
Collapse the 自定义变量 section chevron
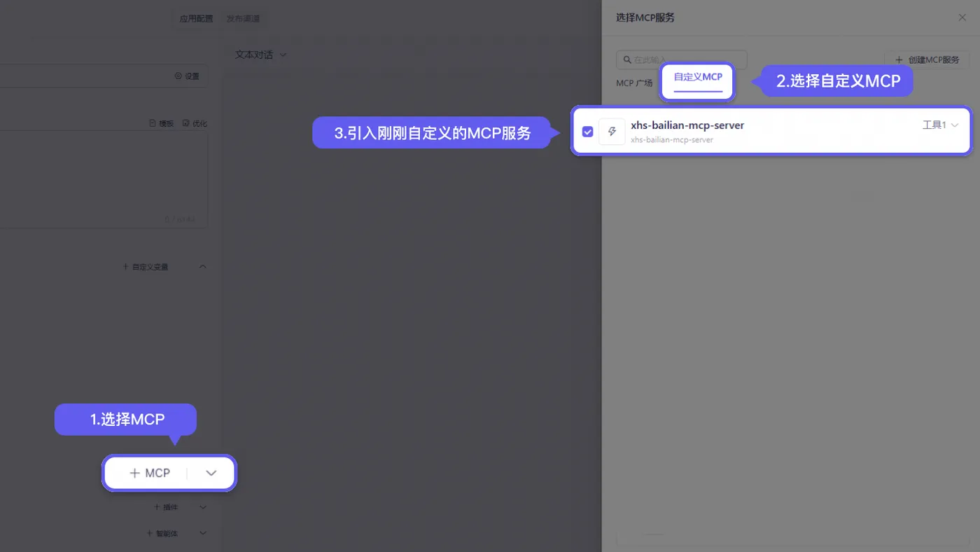click(203, 266)
